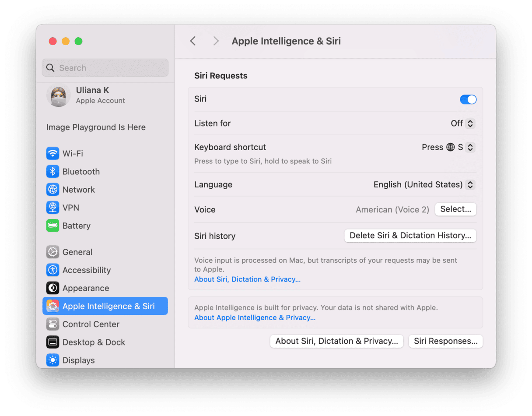Click the General gear icon
Screen dimensions: 532x416
pyautogui.click(x=52, y=252)
